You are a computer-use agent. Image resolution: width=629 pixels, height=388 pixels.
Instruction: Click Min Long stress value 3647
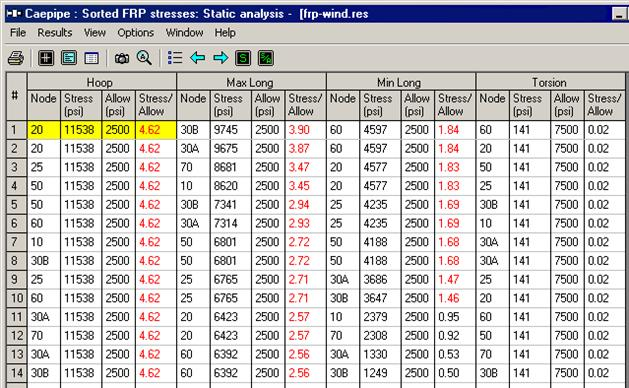375,298
